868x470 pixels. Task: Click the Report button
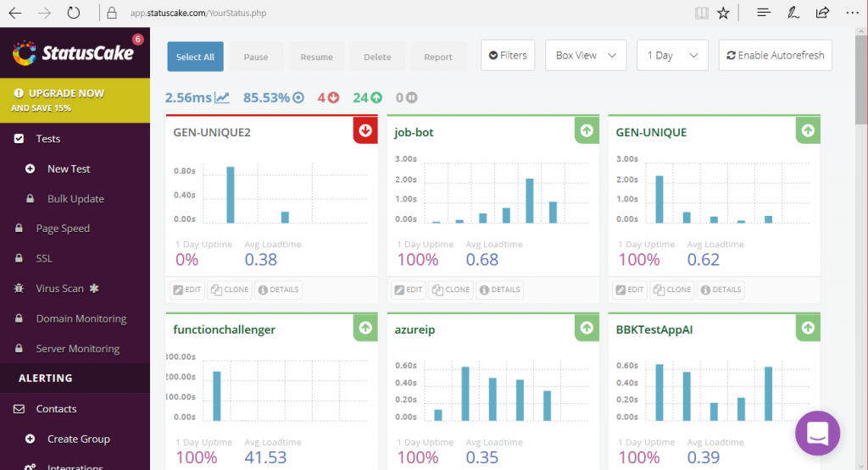tap(438, 57)
